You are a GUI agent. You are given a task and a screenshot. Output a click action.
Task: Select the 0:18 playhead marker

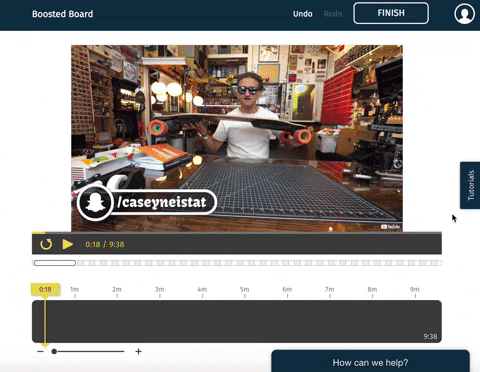pyautogui.click(x=45, y=289)
